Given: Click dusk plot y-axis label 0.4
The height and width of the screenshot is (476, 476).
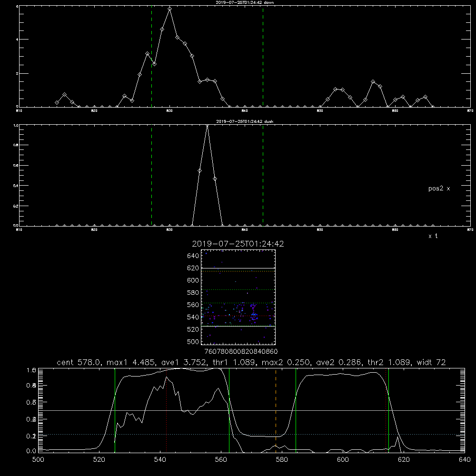Looking at the screenshot, I should 16,186.
